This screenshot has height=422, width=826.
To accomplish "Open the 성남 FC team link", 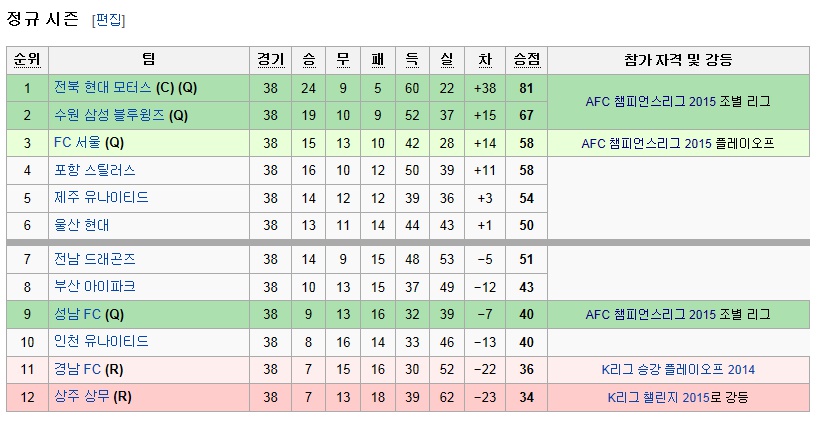I will (x=77, y=314).
